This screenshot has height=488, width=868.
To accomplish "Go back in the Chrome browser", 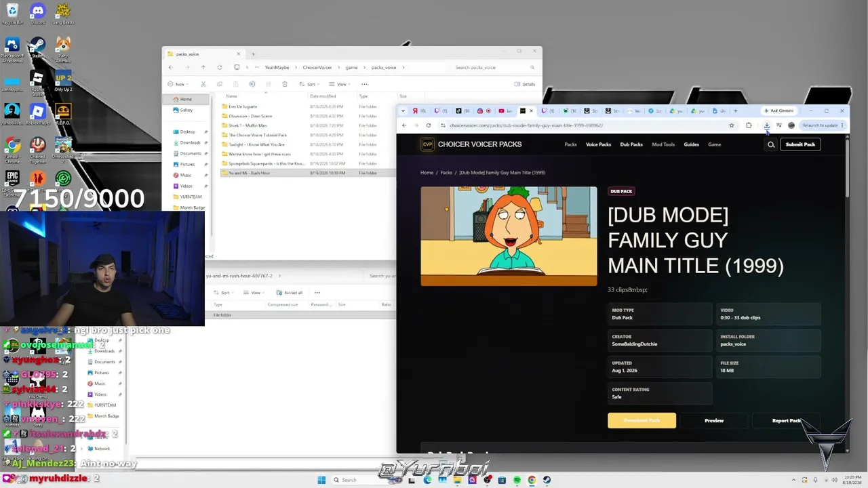I will 404,125.
